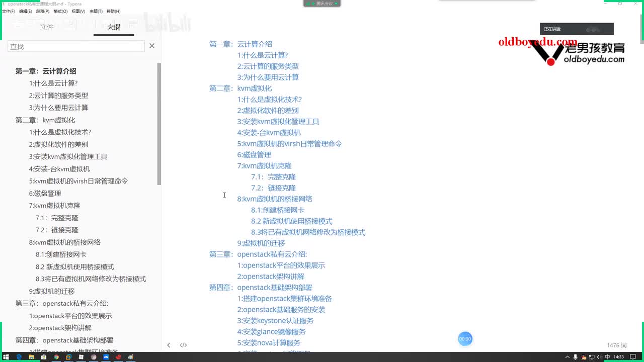The height and width of the screenshot is (362, 644).
Task: Follow TOC link 2:虚拟化软件的差别
Action: 268,110
